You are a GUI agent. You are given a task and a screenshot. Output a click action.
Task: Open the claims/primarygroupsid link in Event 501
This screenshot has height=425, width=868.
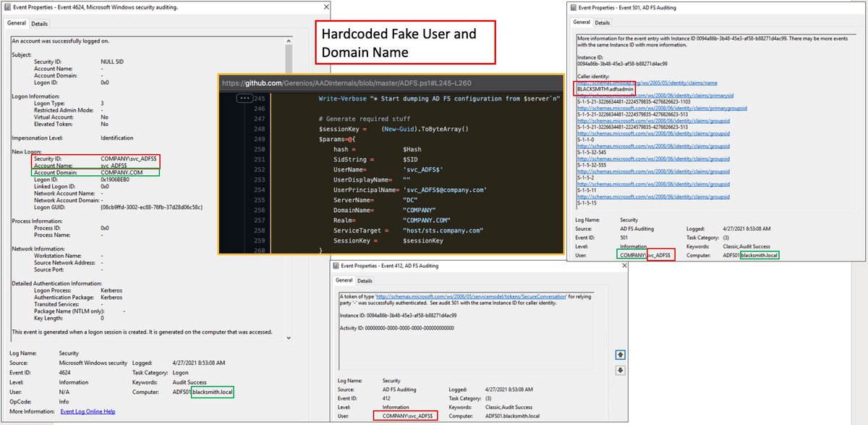coord(662,107)
